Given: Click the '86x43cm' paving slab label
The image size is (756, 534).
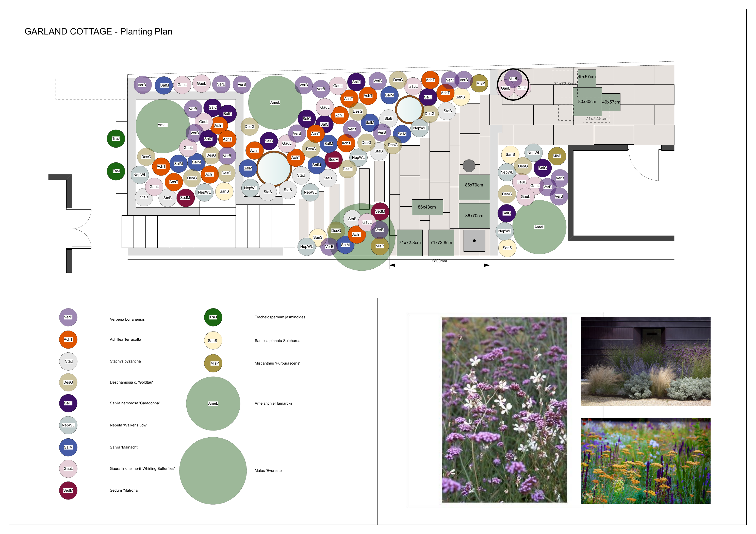Looking at the screenshot, I should point(427,207).
